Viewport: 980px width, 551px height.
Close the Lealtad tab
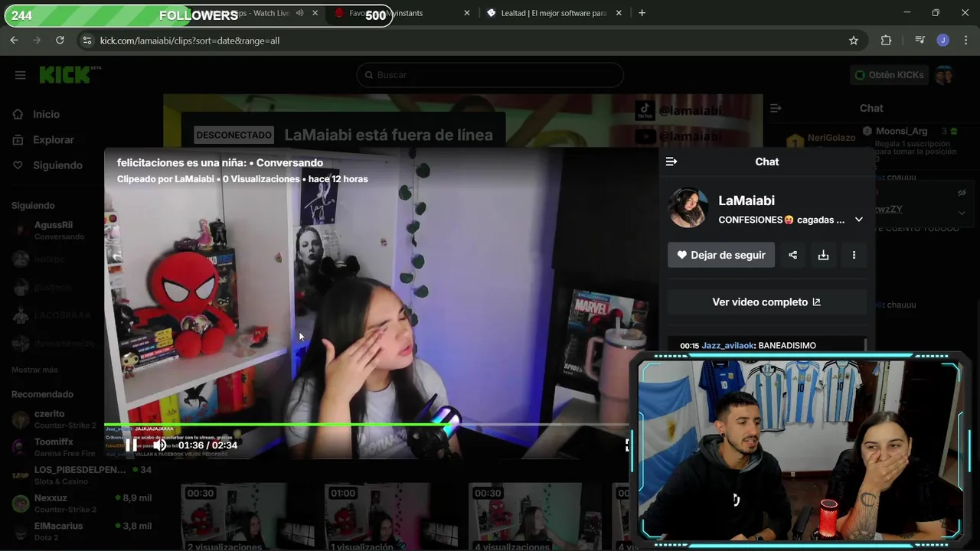coord(619,13)
